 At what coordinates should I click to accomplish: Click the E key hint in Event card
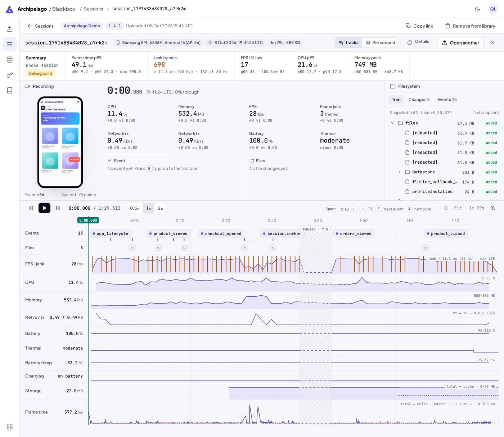(x=149, y=169)
